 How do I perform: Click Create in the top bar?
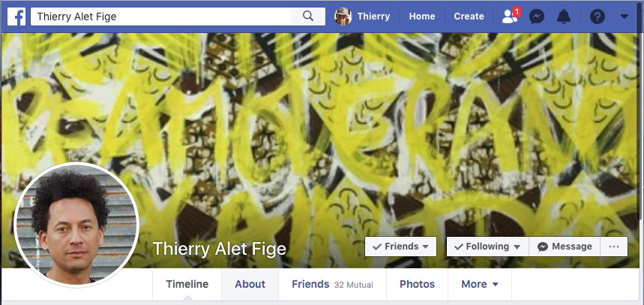[469, 16]
